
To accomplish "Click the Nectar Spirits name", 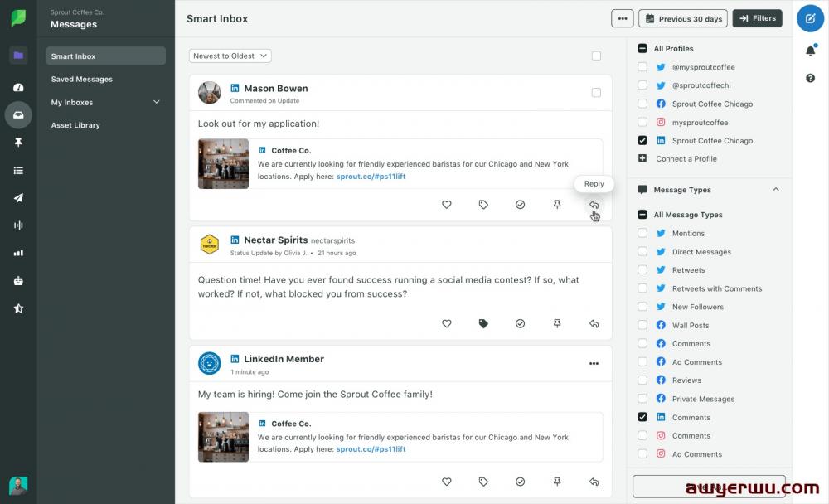I will click(276, 240).
